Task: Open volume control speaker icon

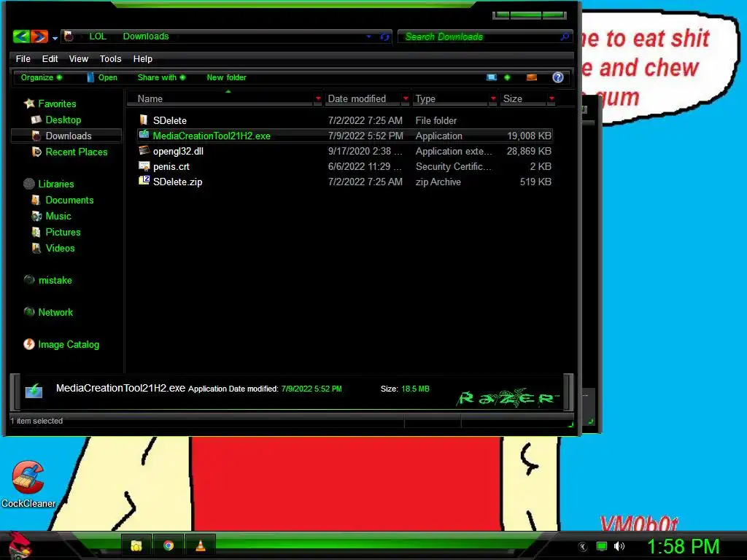Action: coord(619,546)
